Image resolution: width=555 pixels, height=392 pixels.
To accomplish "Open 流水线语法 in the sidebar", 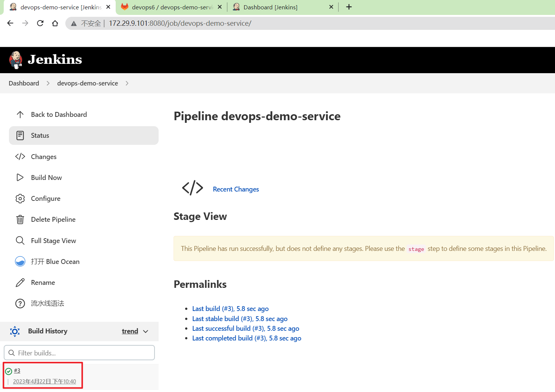I will tap(84, 304).
